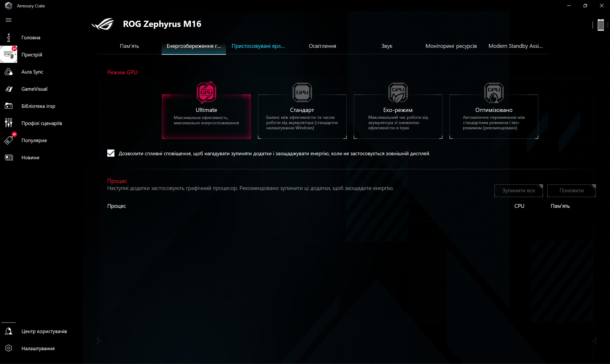Open the Налаштування gear icon

click(x=9, y=348)
